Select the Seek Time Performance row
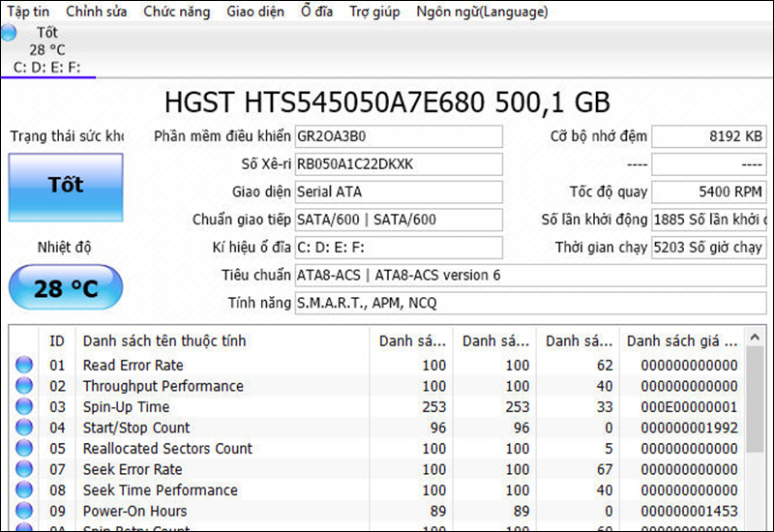Screen dimensions: 774x532 click(x=377, y=489)
